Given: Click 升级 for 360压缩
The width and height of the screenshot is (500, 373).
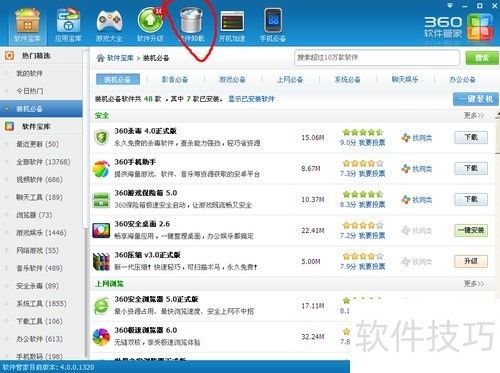Looking at the screenshot, I should (x=471, y=261).
